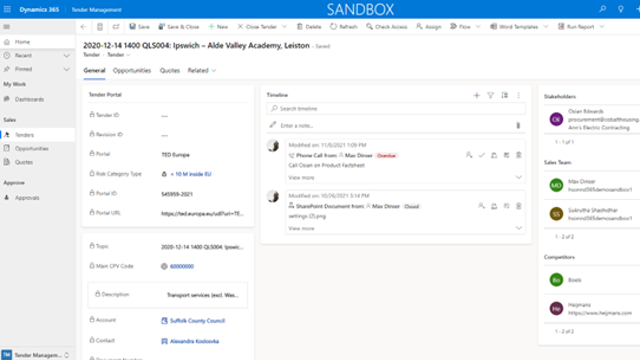Expand Word Templates dropdown chevron
Image resolution: width=640 pixels, height=360 pixels.
(x=546, y=27)
